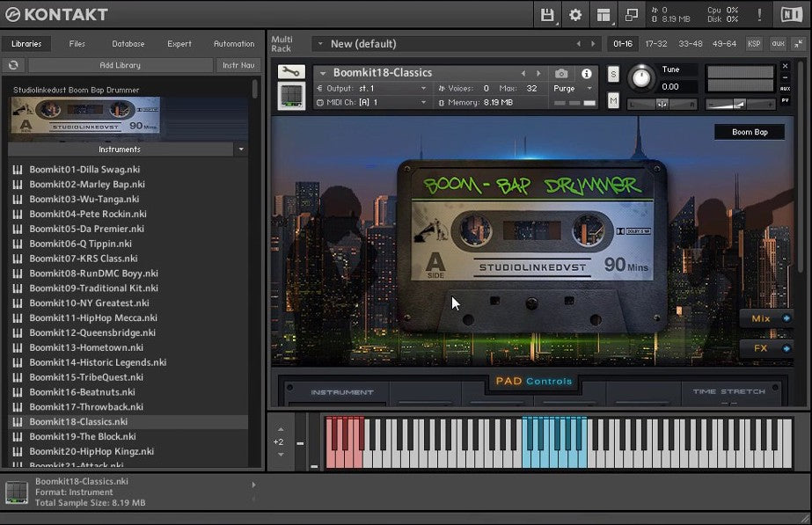Adjust the Tune knob
Viewport: 812px width, 525px height.
[643, 80]
